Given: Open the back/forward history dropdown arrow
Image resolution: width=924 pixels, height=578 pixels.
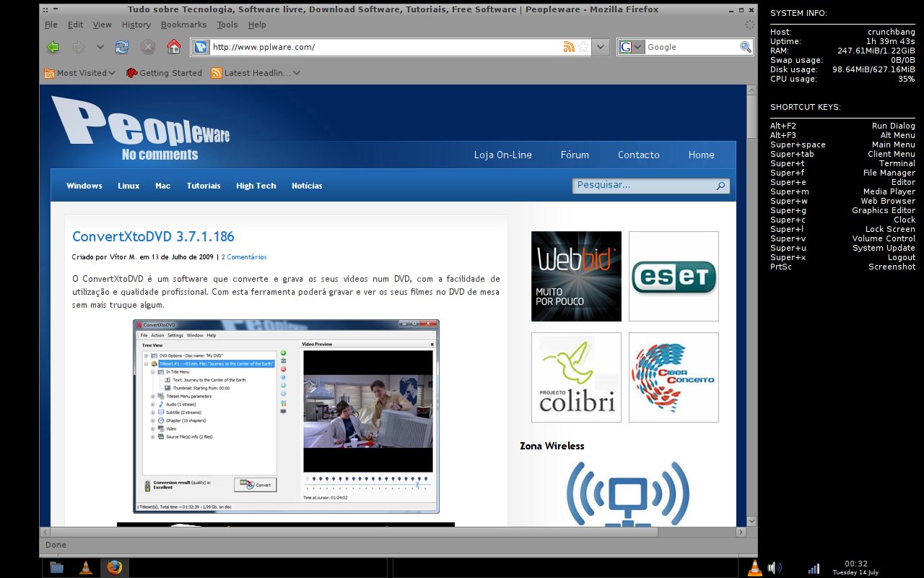Looking at the screenshot, I should (x=100, y=47).
